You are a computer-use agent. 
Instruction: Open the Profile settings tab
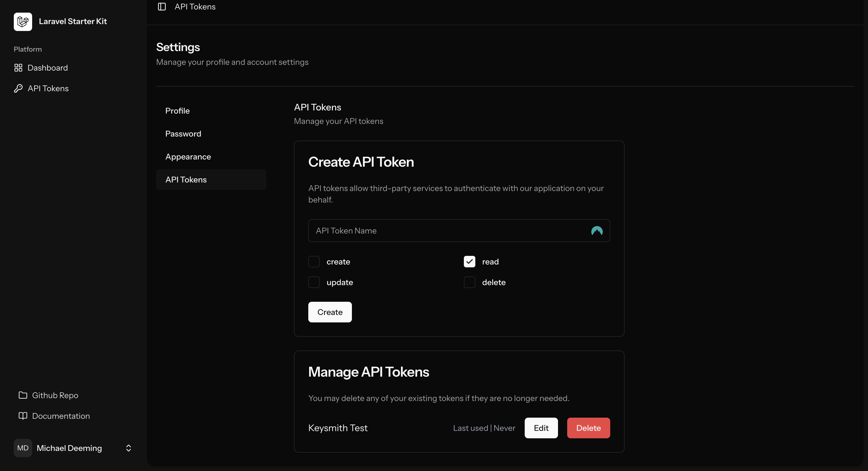[178, 111]
